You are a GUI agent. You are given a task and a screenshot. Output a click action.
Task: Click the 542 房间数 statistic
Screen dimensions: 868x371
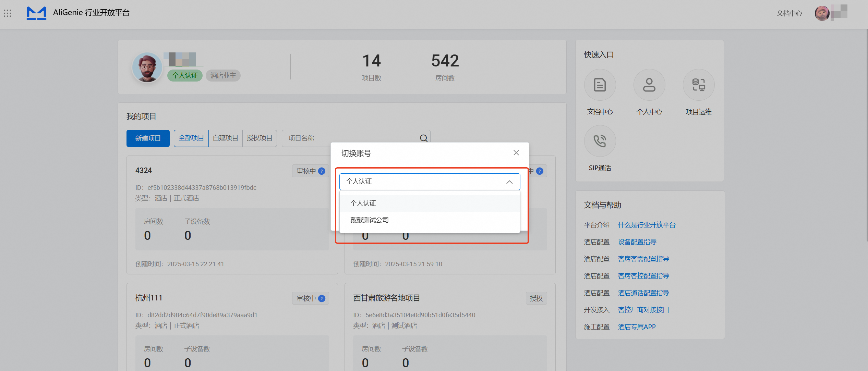(x=445, y=67)
